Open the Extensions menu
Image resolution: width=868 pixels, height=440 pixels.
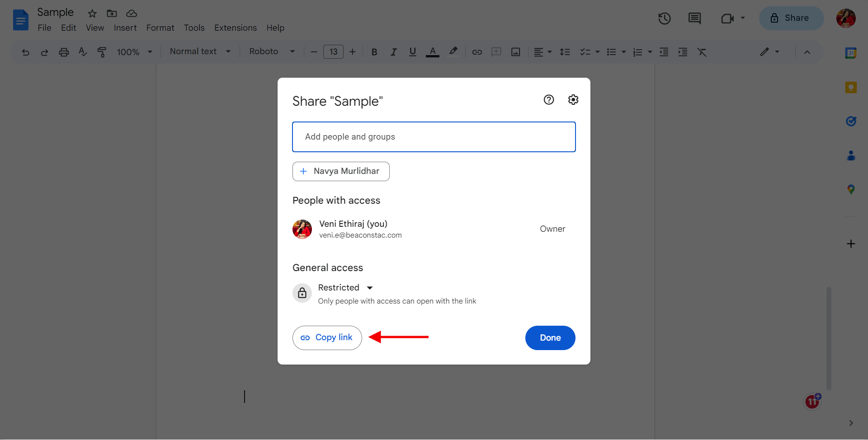235,28
